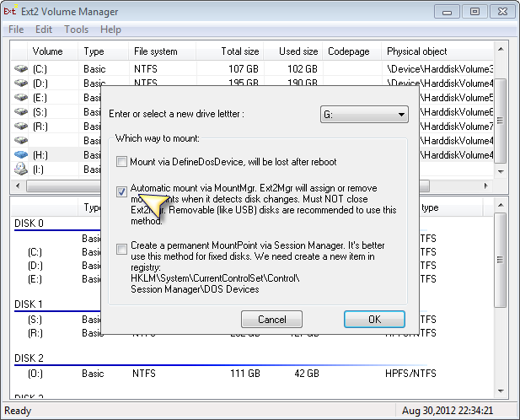Click the 111 GB size of O: partition

245,374
